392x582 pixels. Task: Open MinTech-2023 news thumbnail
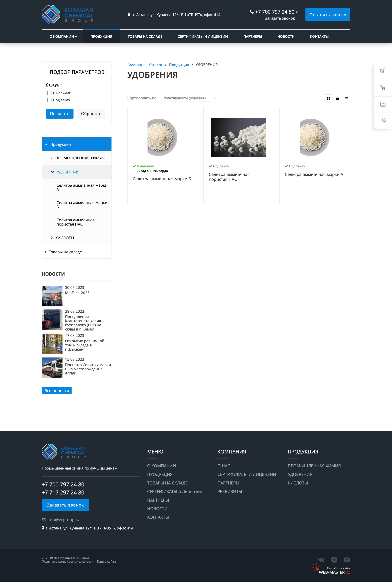[x=52, y=296]
